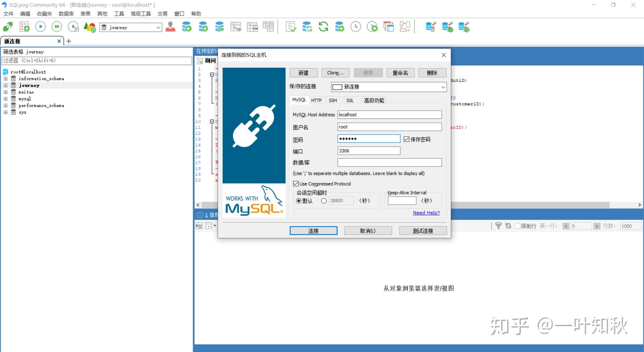Open the 高级工具 powertools menu
The height and width of the screenshot is (352, 644).
coord(141,14)
